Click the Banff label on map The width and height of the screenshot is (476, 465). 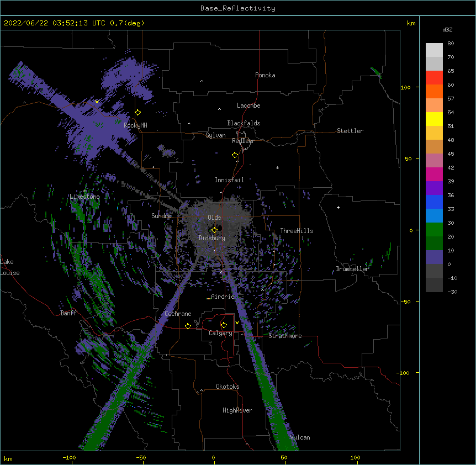[68, 313]
